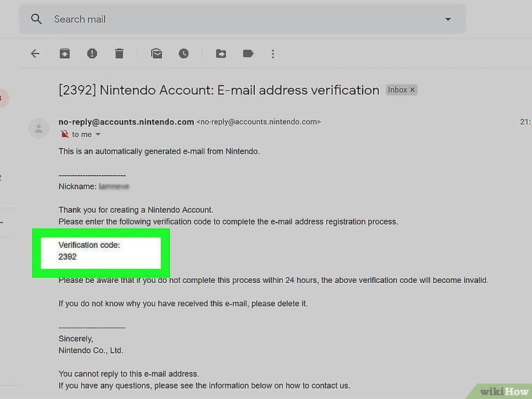The image size is (532, 399).
Task: Expand the 'to me' details arrow
Action: pos(98,134)
